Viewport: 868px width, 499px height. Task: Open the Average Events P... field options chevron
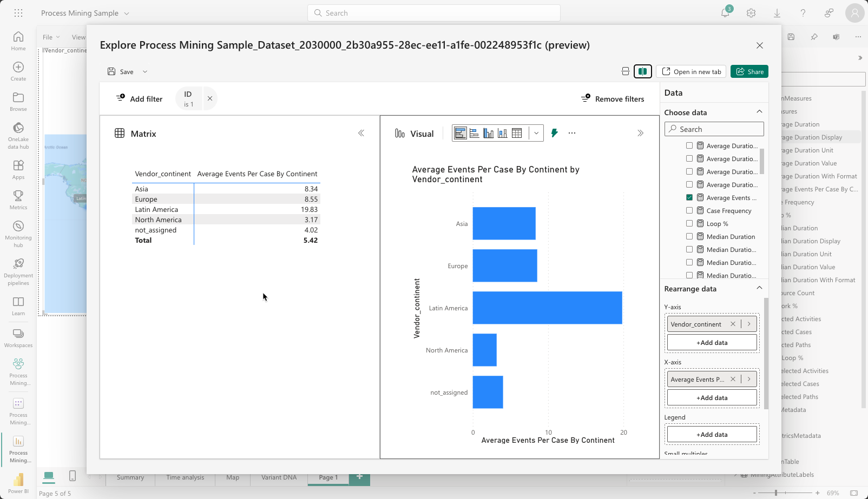(x=749, y=379)
